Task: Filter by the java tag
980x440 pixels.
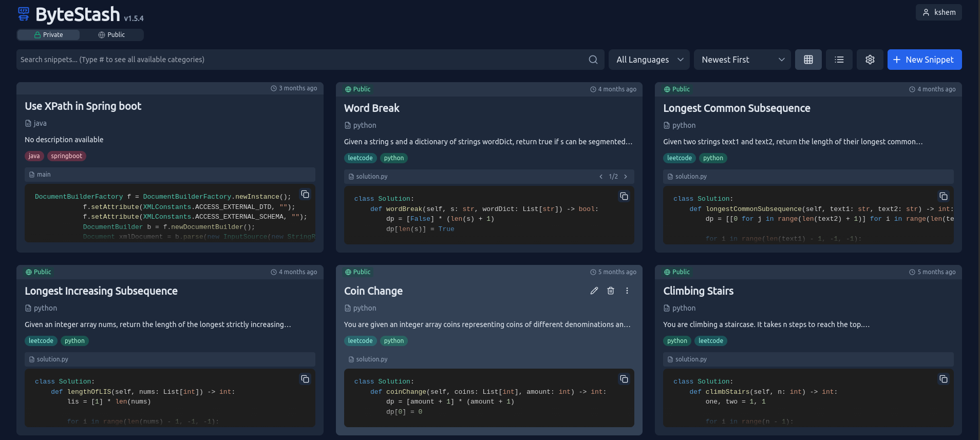Action: click(x=34, y=156)
